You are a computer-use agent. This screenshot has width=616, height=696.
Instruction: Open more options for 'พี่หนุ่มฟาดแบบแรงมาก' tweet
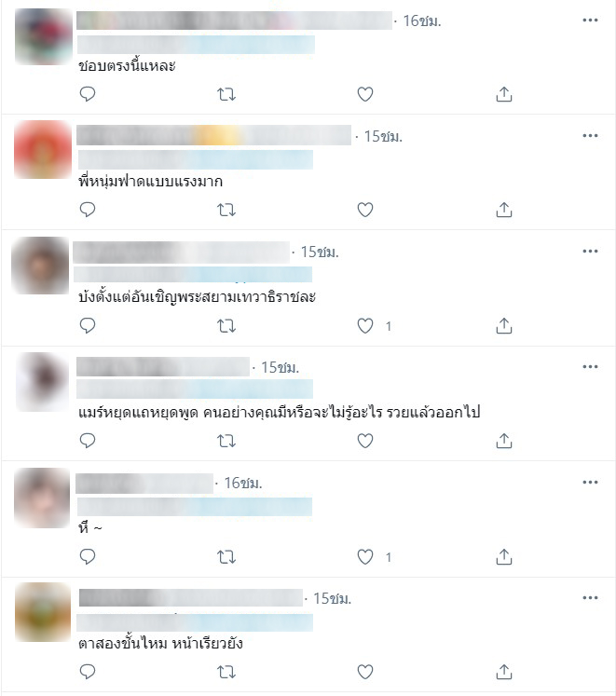590,135
